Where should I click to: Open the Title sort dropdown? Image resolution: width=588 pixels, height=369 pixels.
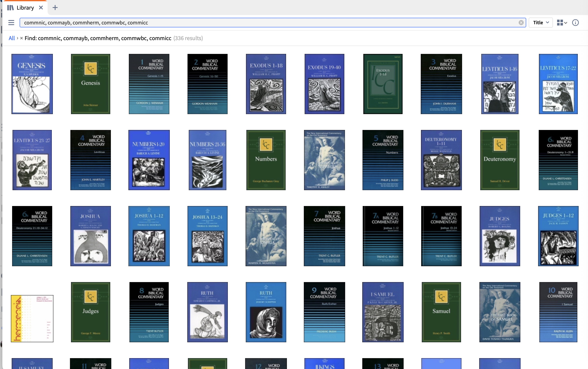[541, 23]
